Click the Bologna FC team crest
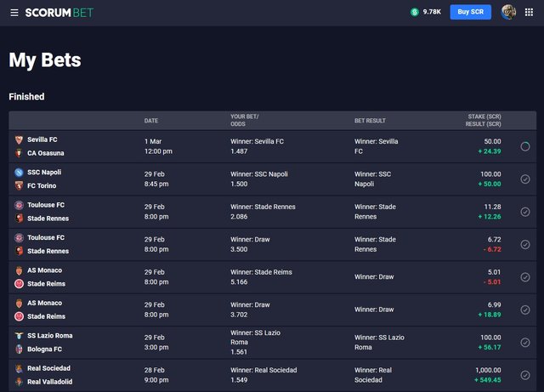This screenshot has width=544, height=392. point(19,349)
